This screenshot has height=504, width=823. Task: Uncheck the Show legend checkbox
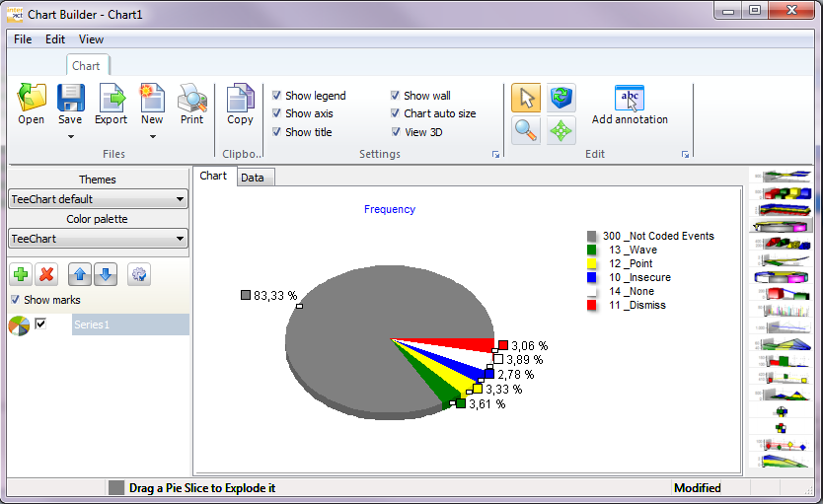pyautogui.click(x=277, y=96)
